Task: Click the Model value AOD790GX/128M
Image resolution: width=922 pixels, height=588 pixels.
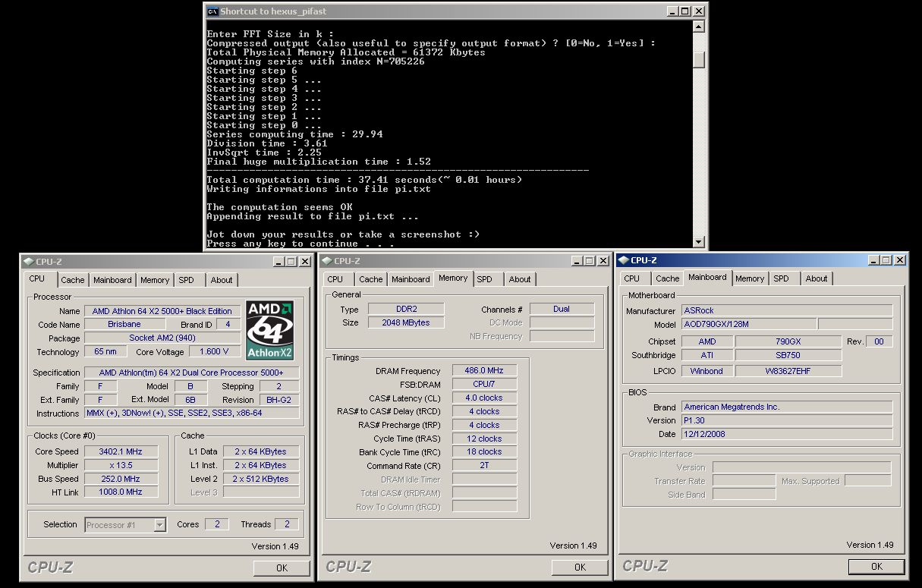Action: click(x=747, y=324)
